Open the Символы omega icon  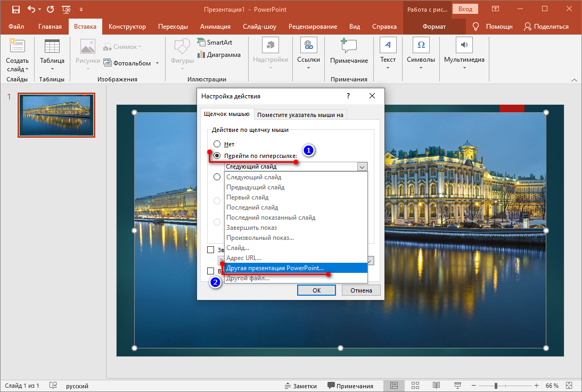click(x=421, y=45)
